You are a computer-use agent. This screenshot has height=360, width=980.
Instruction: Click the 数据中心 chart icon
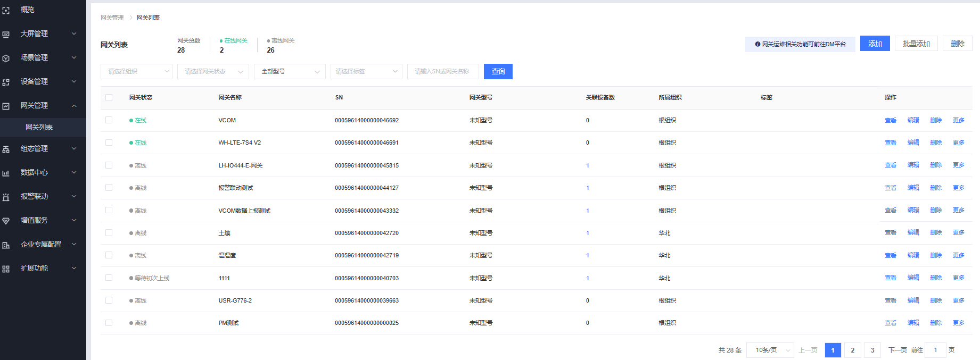click(x=6, y=173)
